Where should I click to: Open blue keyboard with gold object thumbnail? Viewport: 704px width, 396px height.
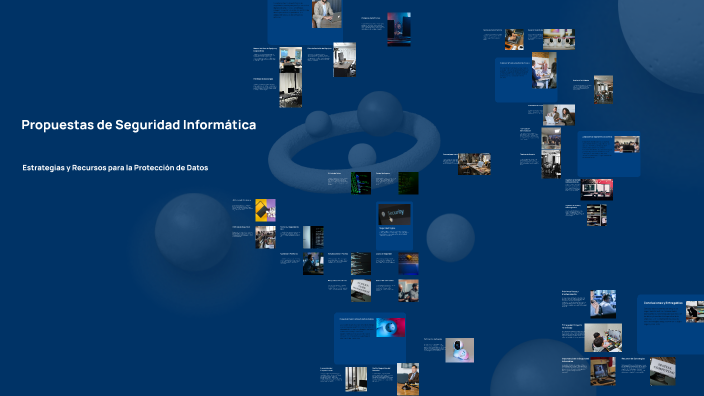tap(408, 264)
